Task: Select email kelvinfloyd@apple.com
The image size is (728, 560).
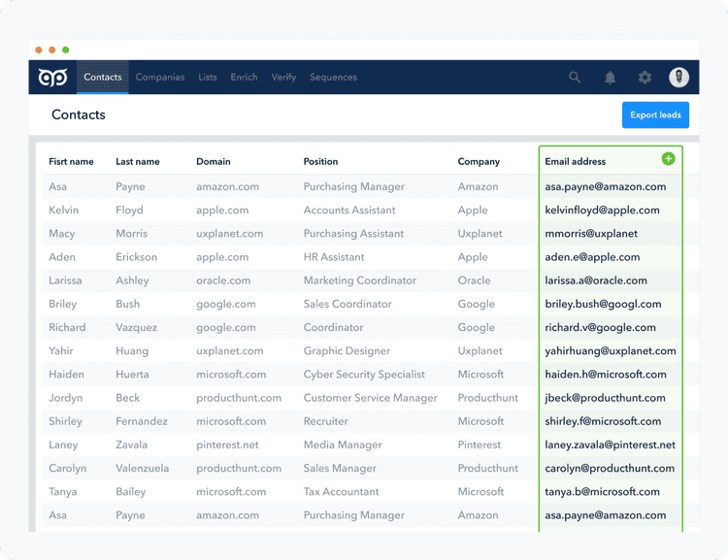Action: tap(602, 210)
